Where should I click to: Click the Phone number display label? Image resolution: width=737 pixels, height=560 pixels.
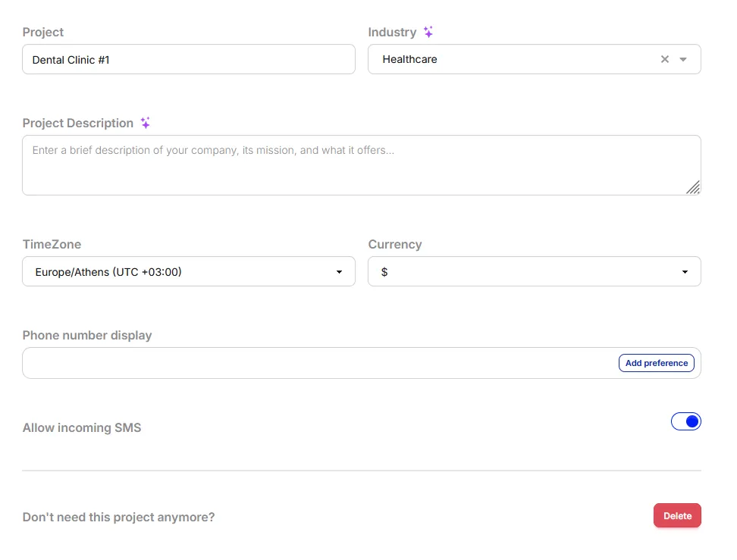[87, 336]
